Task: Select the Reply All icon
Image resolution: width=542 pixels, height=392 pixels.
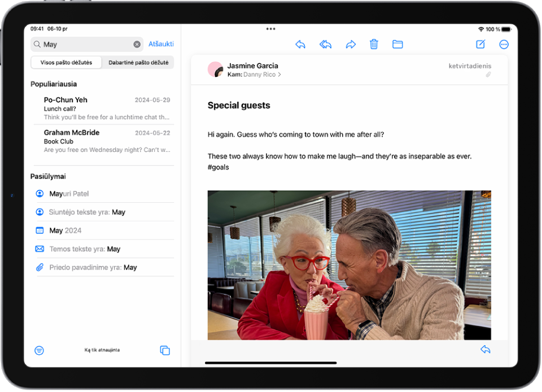Action: (325, 44)
